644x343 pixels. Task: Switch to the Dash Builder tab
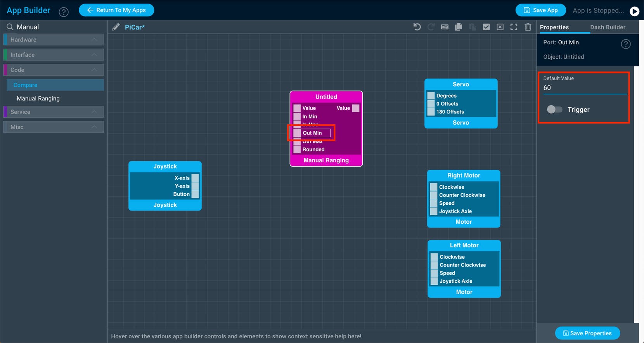(608, 27)
